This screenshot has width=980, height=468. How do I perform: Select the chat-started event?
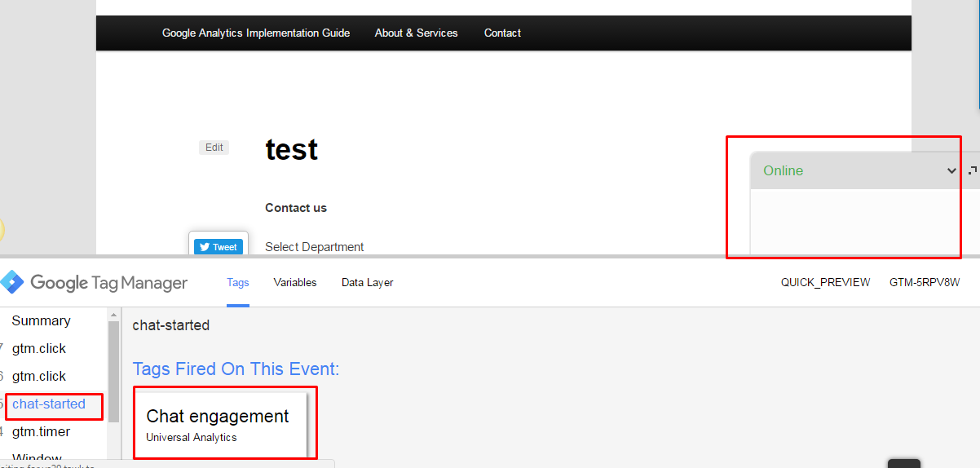coord(49,404)
